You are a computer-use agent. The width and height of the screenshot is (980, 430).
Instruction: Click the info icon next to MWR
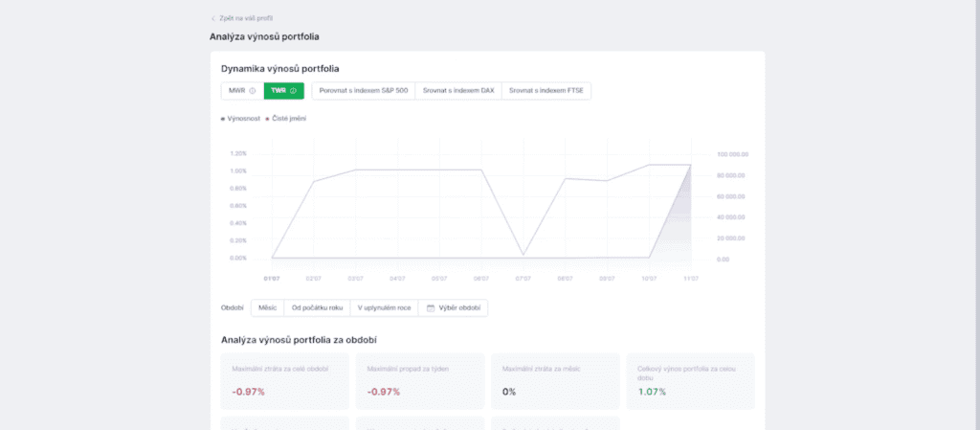pyautogui.click(x=253, y=91)
